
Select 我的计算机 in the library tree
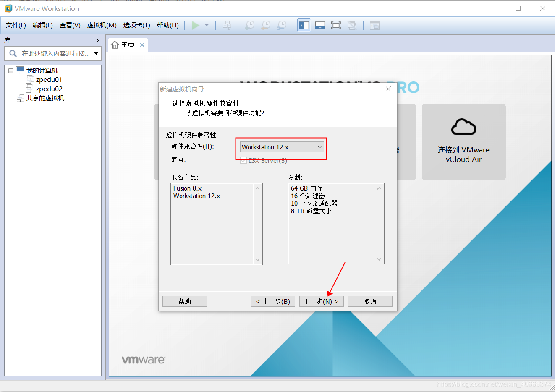click(x=42, y=71)
